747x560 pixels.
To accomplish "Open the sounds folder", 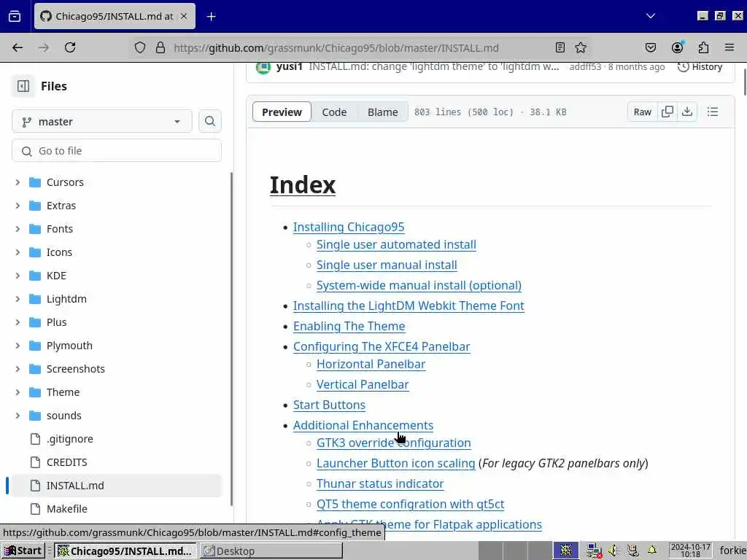I will (x=64, y=416).
